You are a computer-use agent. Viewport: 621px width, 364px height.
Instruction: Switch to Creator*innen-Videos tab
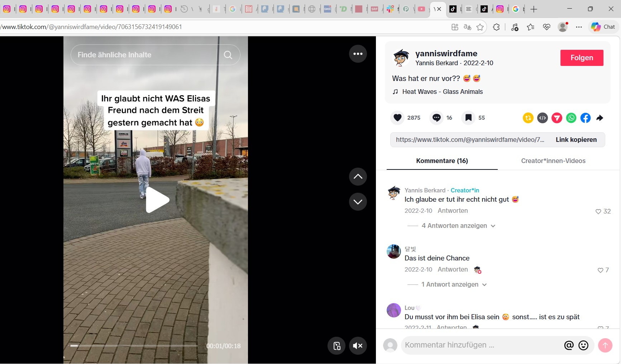(553, 161)
